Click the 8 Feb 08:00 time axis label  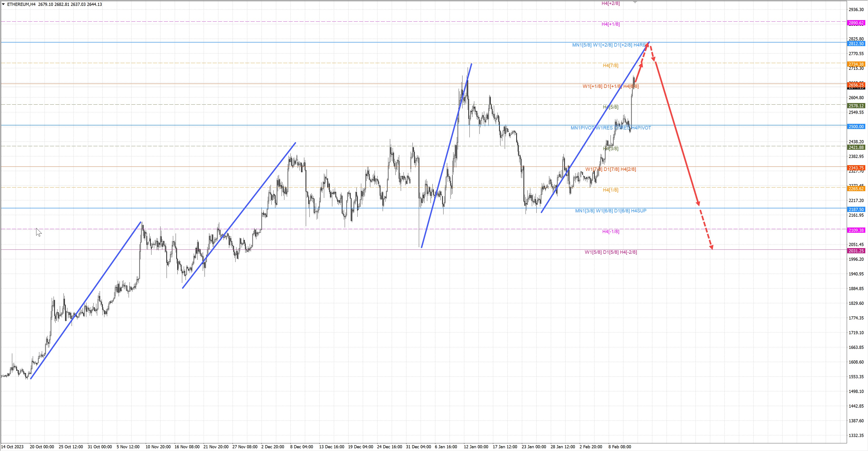[x=620, y=447]
